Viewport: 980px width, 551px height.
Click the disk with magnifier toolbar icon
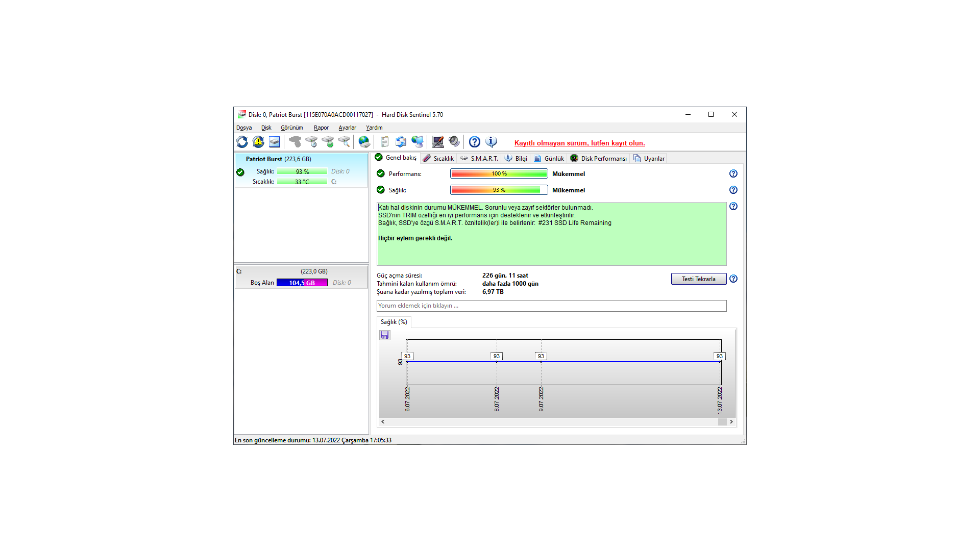click(344, 142)
